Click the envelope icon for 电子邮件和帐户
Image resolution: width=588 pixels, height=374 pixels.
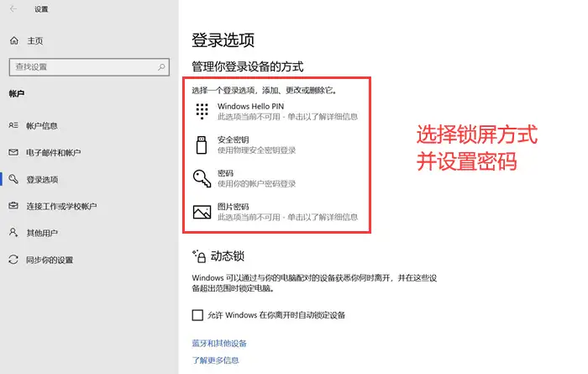13,152
